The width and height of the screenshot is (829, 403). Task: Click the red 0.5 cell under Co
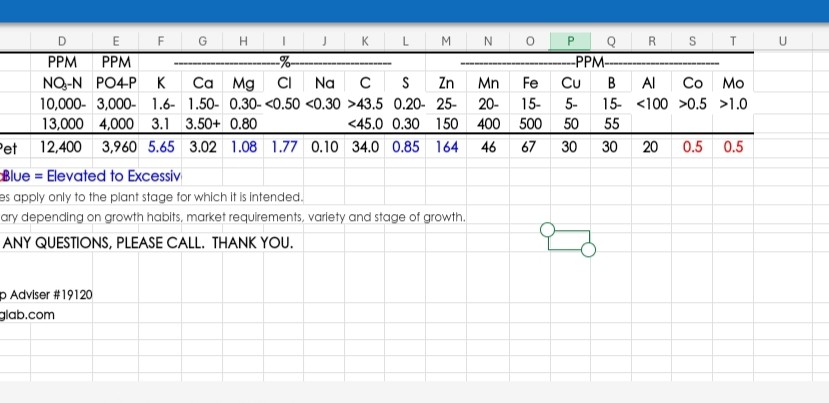692,147
